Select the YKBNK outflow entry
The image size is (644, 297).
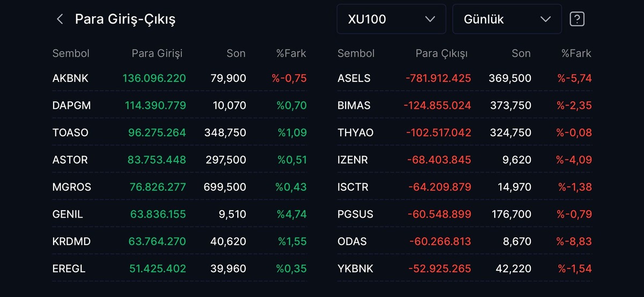point(465,269)
